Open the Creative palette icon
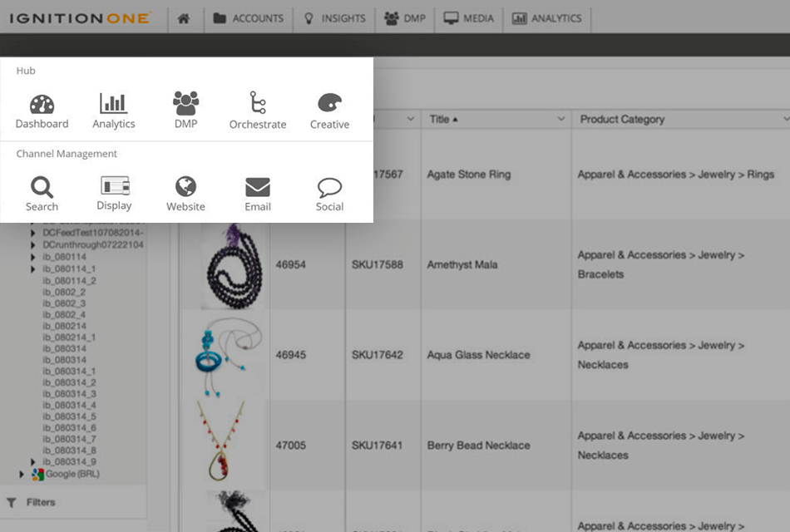Image resolution: width=790 pixels, height=532 pixels. point(329,111)
